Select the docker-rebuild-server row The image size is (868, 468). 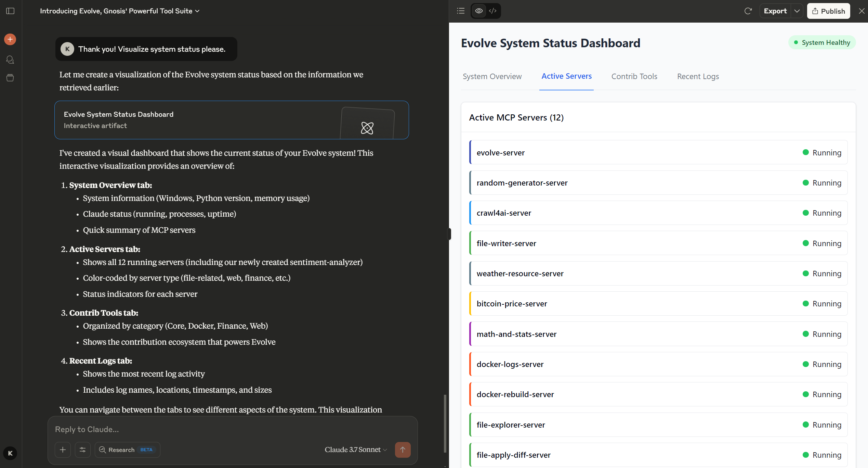[x=658, y=394]
